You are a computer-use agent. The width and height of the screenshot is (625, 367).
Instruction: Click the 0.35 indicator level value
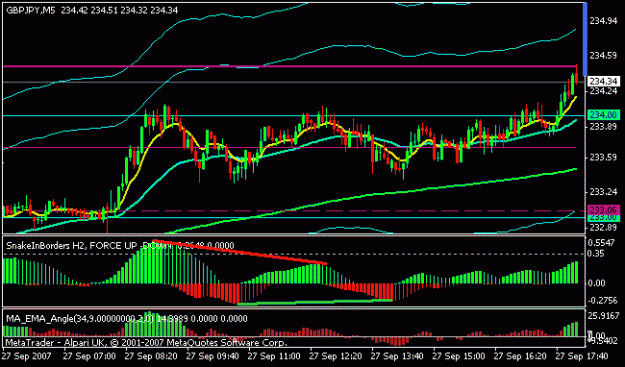tap(597, 253)
